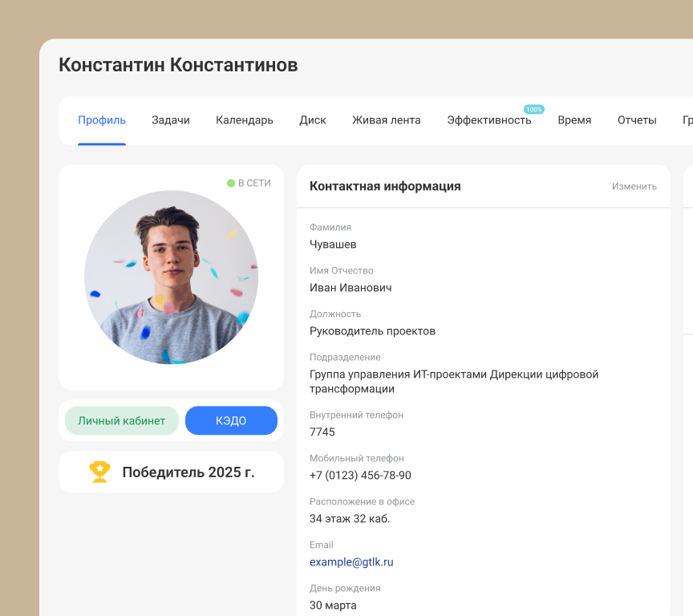This screenshot has height=616, width=693.
Task: Open the Диск tab
Action: [x=312, y=120]
